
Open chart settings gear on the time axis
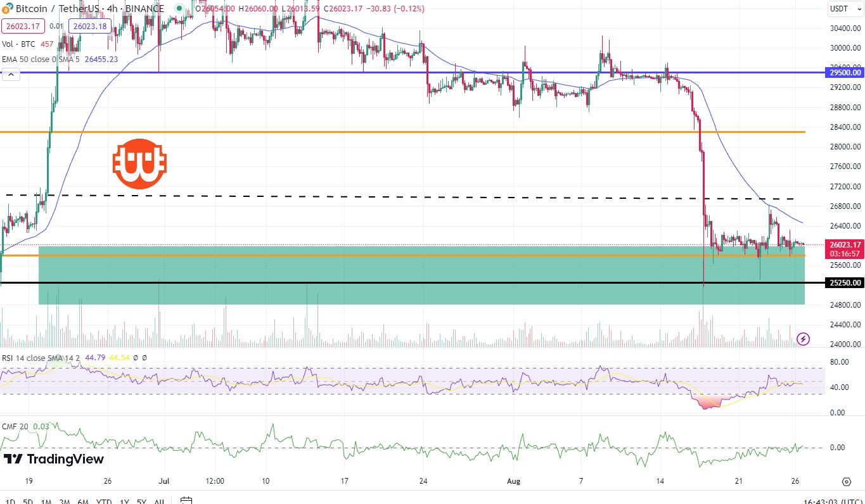pyautogui.click(x=846, y=482)
